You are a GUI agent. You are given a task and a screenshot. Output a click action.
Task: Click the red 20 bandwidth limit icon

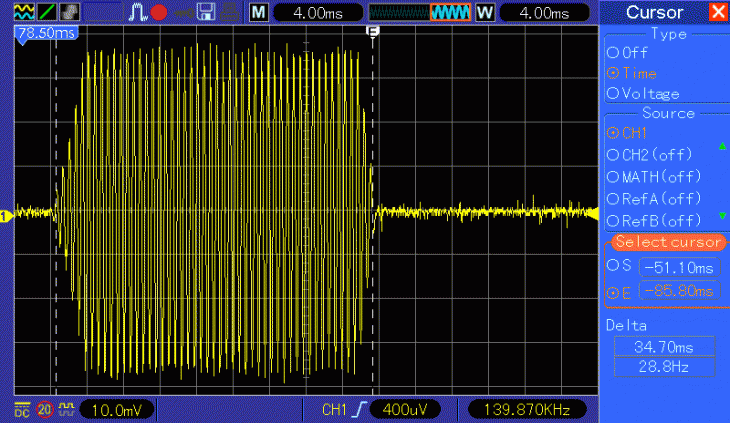[x=45, y=410]
